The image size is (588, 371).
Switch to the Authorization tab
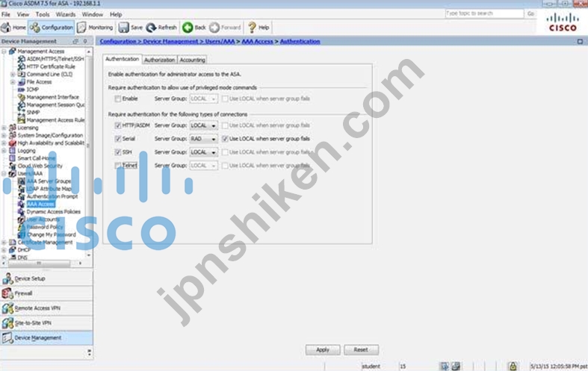159,60
